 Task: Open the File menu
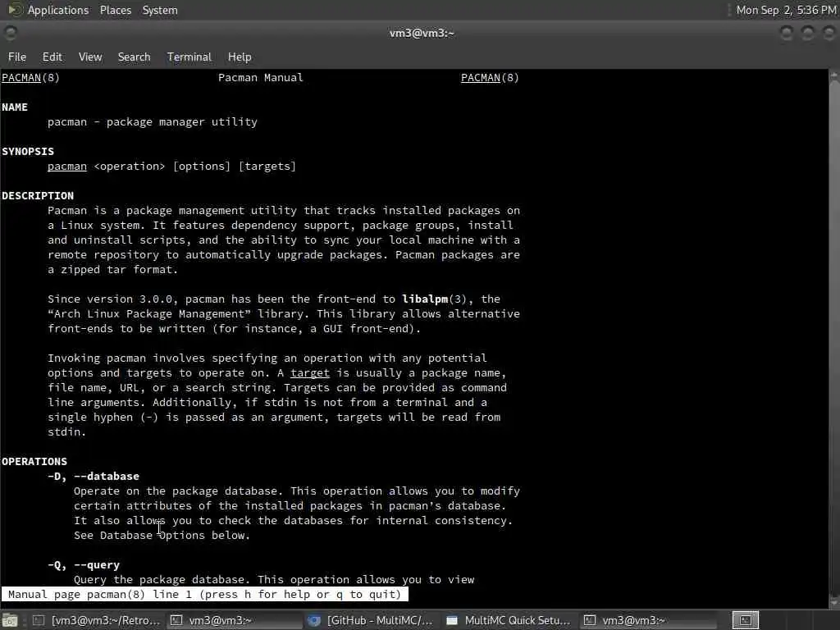tap(17, 57)
